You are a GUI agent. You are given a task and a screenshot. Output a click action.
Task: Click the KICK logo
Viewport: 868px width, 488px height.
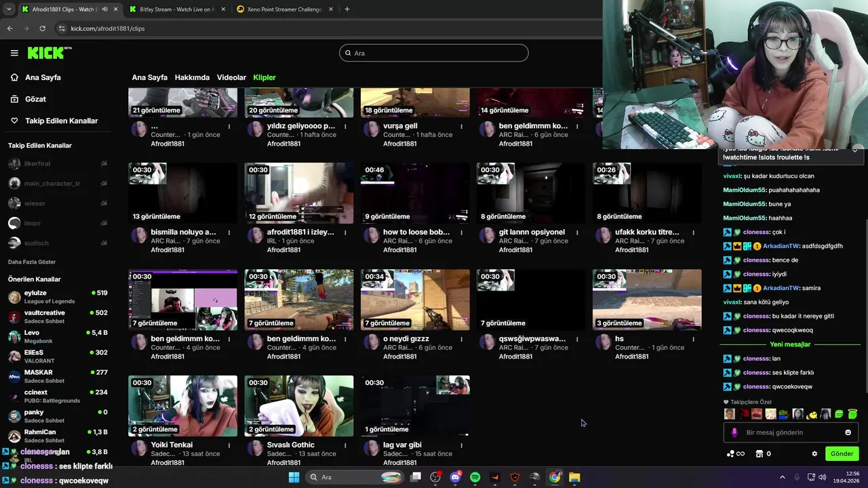pos(49,53)
